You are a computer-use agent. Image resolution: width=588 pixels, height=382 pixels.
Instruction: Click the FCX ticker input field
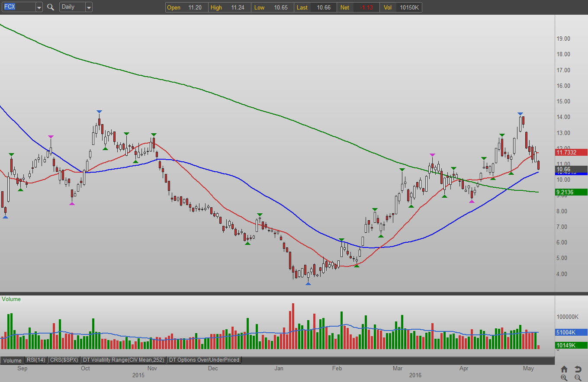pos(18,7)
